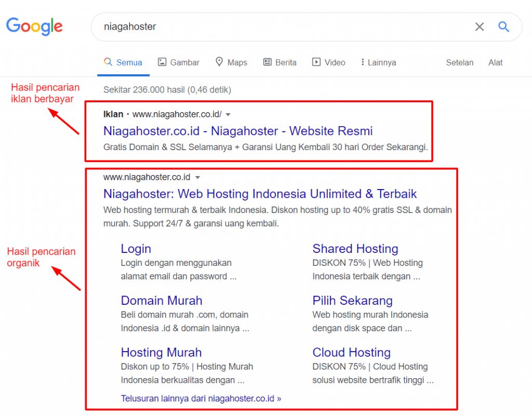Visit the Shared Hosting sitelink
Image resolution: width=532 pixels, height=416 pixels.
point(355,249)
